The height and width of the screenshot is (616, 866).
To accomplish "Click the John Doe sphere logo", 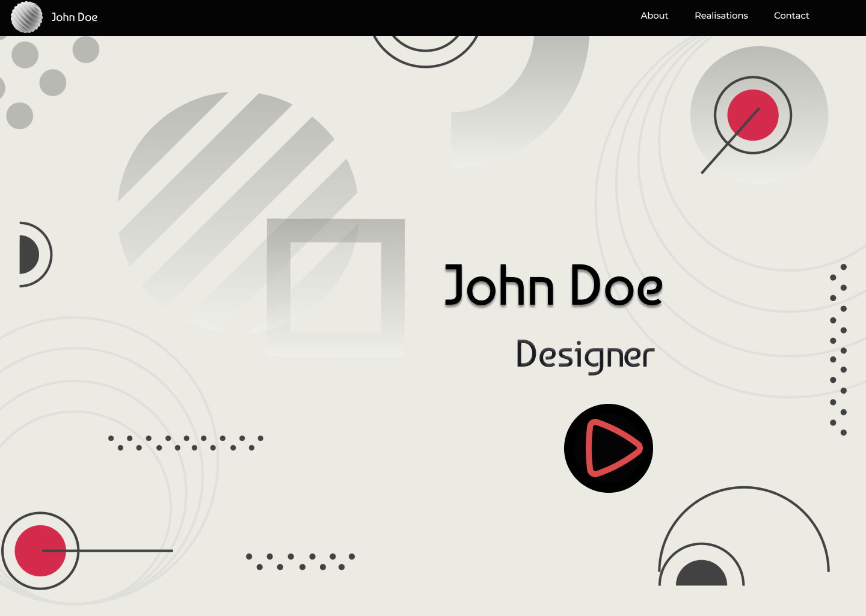I will tap(26, 17).
